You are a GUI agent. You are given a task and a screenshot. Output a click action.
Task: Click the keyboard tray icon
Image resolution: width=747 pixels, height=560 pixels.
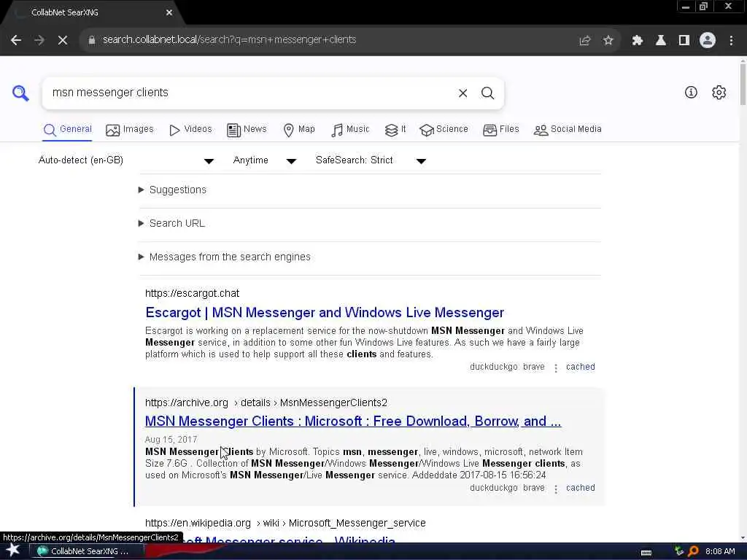click(x=646, y=552)
